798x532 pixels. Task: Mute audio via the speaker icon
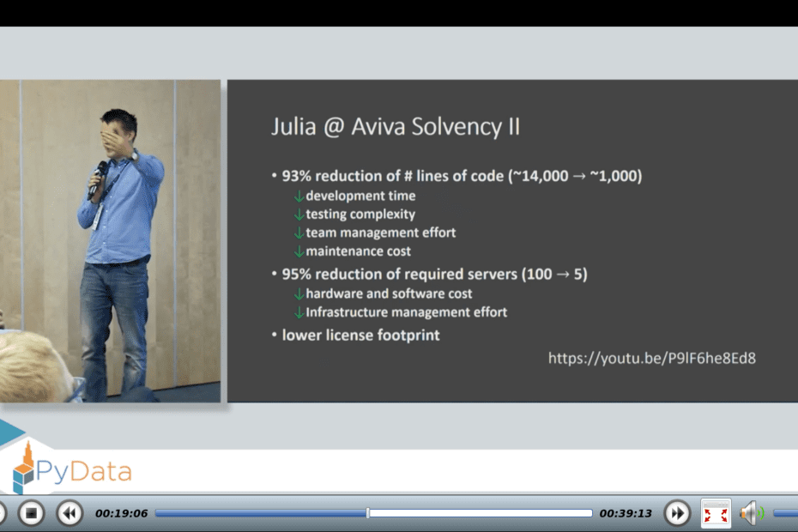pos(753,513)
